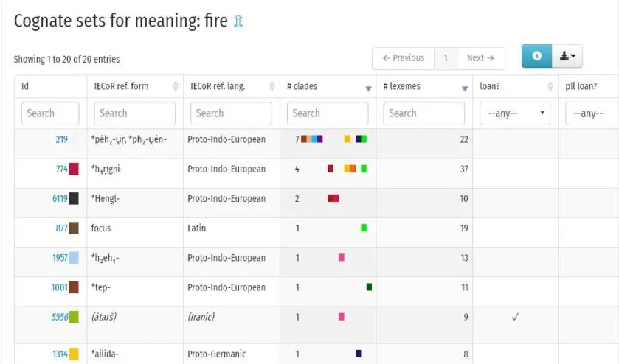Click the yellow swatch beside Id 1314

pos(74,354)
